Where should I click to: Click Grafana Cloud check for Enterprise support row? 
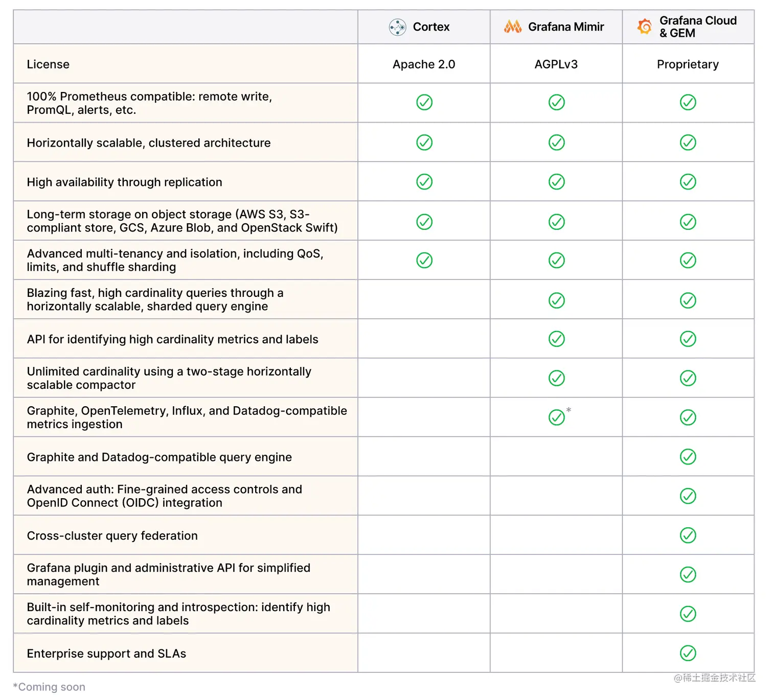point(688,653)
